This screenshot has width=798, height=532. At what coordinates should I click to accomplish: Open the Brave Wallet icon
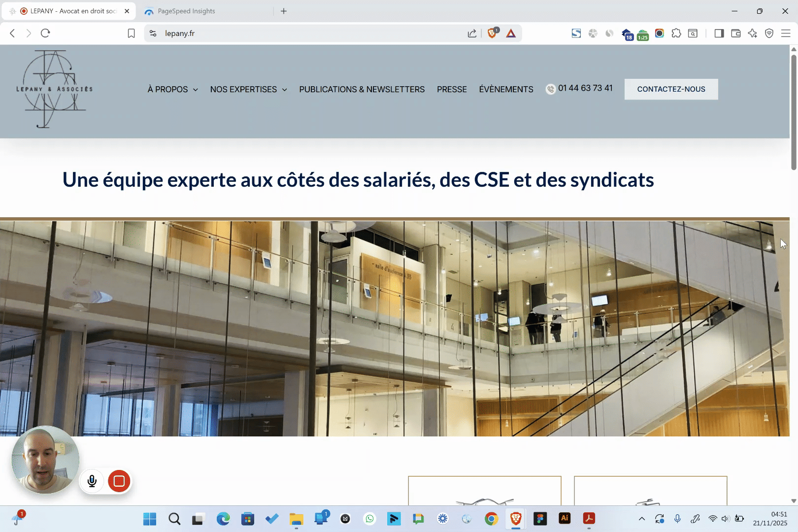736,33
